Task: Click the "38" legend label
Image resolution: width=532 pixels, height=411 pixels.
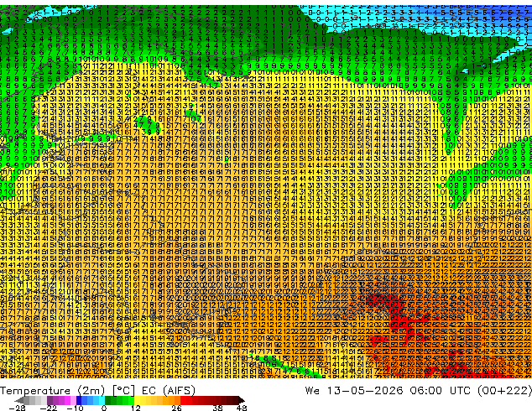Action: click(x=218, y=408)
